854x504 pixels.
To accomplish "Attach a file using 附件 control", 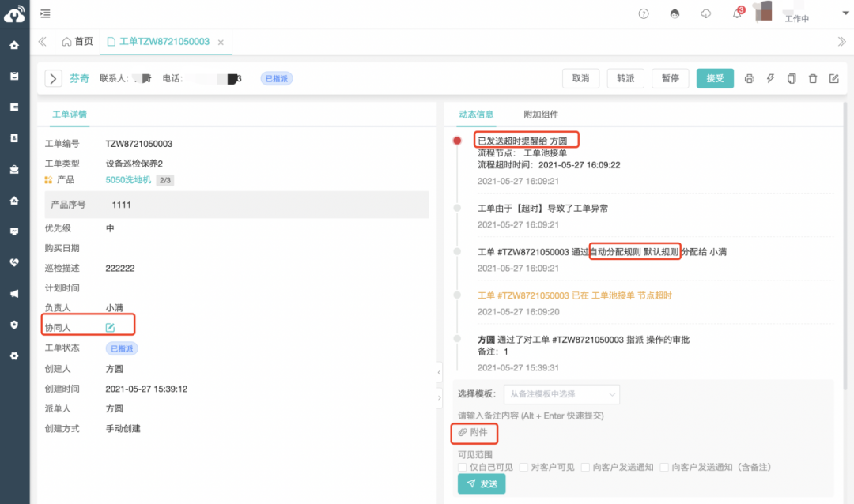I will (x=474, y=434).
